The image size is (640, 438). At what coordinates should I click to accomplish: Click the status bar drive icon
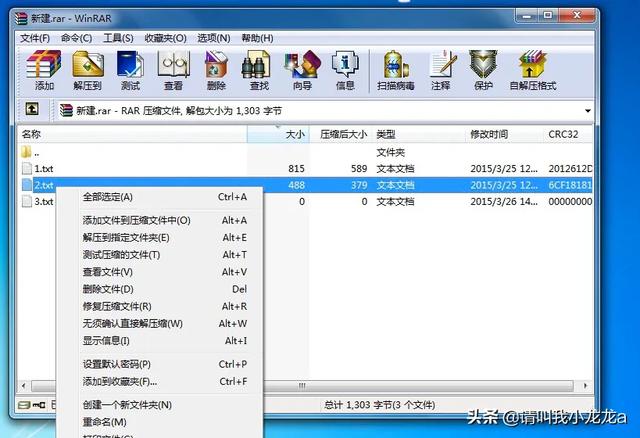click(x=24, y=405)
